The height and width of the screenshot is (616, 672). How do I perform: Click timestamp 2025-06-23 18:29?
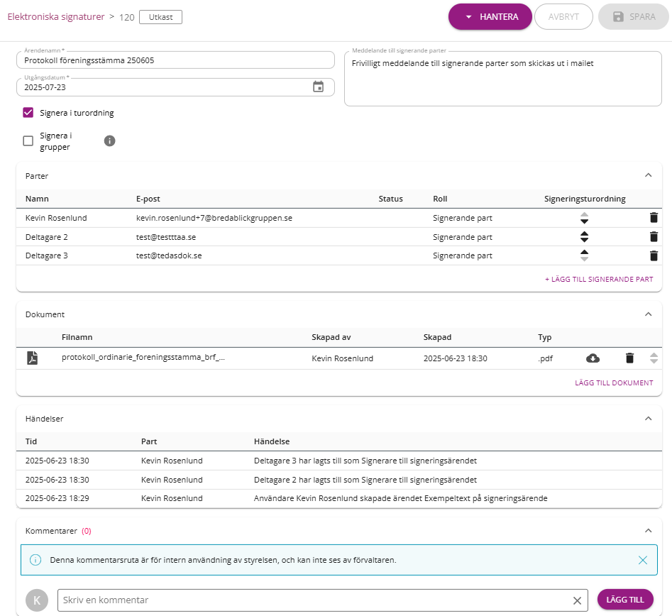57,498
